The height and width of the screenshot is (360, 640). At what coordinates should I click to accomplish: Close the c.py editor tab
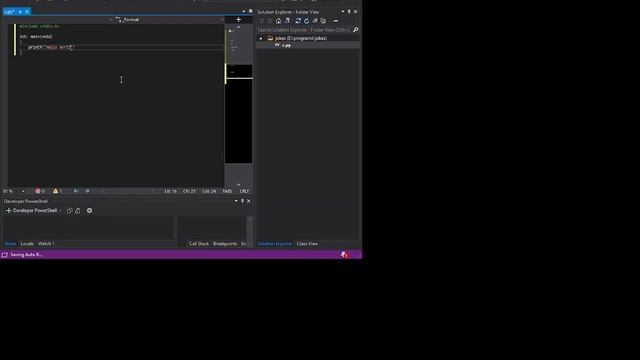(x=27, y=12)
